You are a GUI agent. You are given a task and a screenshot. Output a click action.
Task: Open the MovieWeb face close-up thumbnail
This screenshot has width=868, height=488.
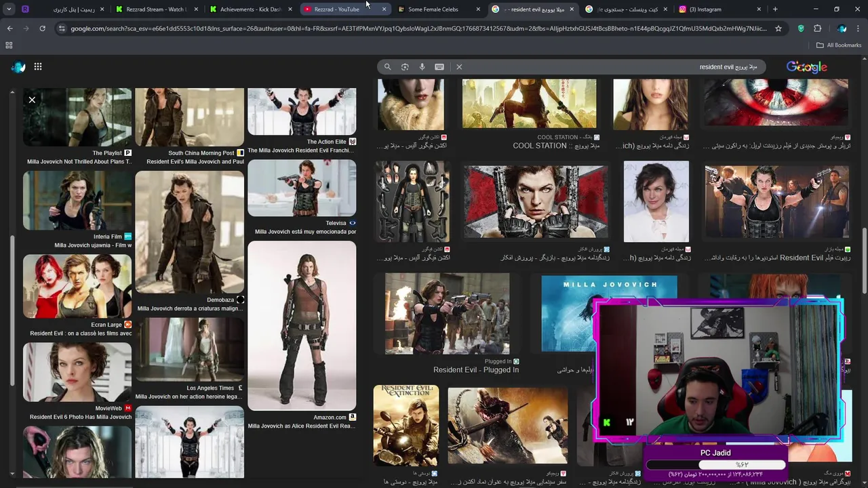coord(77,372)
